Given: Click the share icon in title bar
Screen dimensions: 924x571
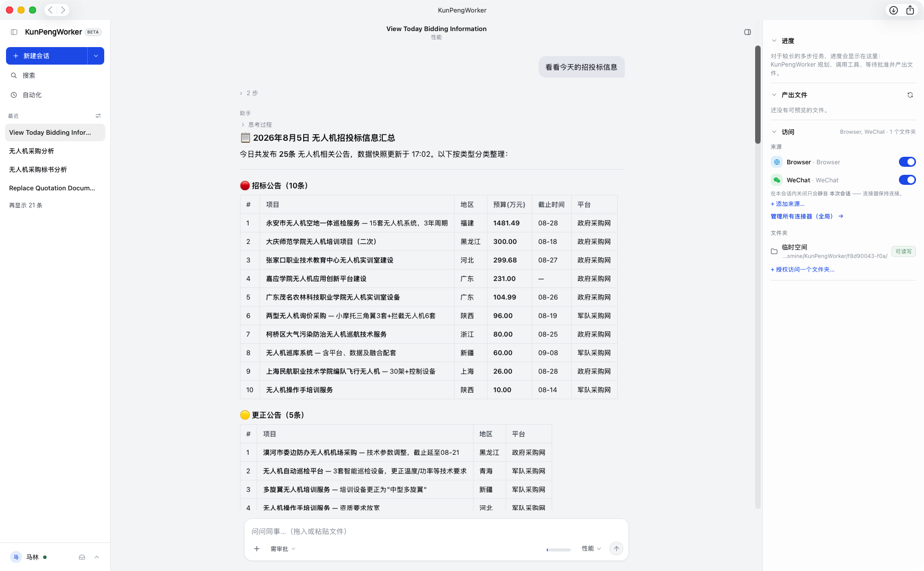Looking at the screenshot, I should (910, 10).
